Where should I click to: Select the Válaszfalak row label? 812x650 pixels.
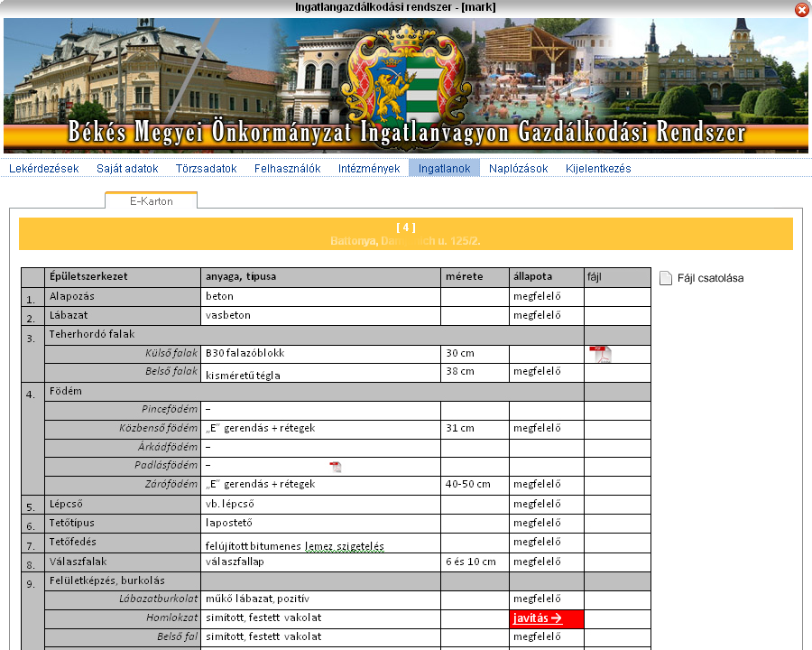pos(123,562)
